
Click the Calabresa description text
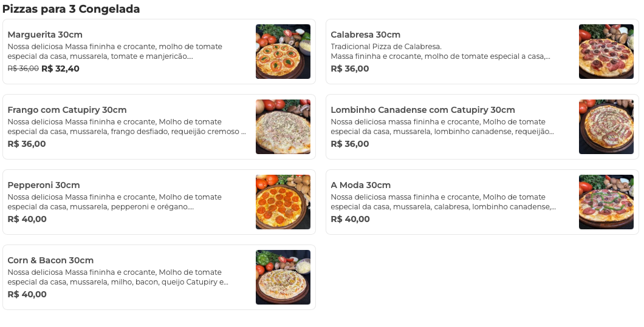[x=440, y=52]
